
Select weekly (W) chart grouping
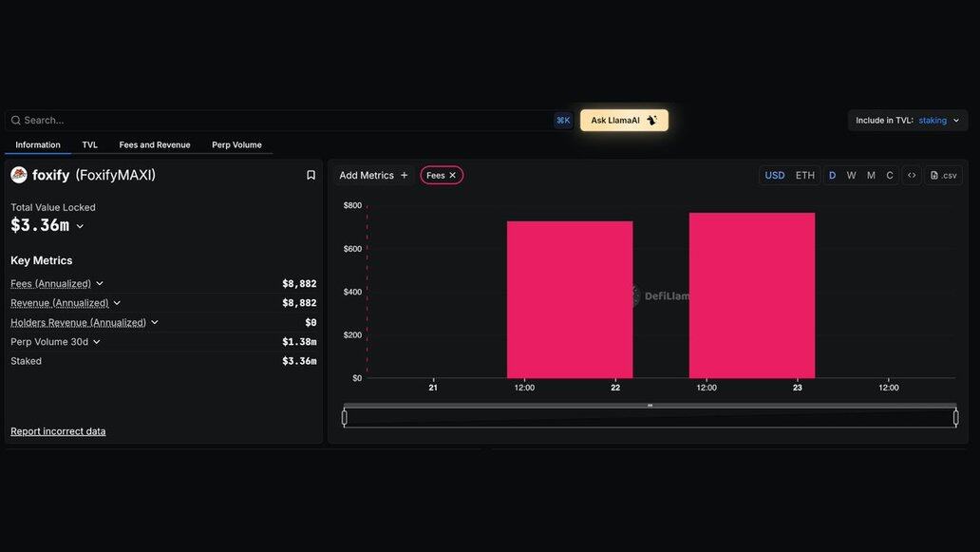point(851,175)
